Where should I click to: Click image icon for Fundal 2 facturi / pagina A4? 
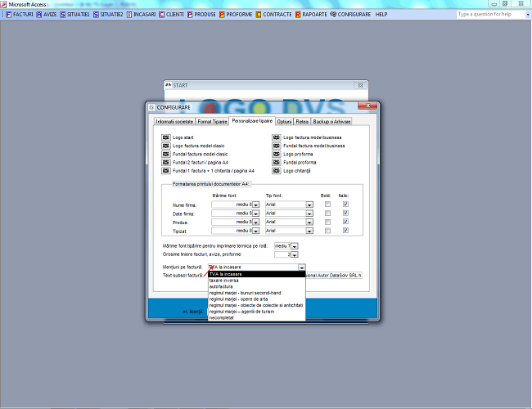[166, 163]
